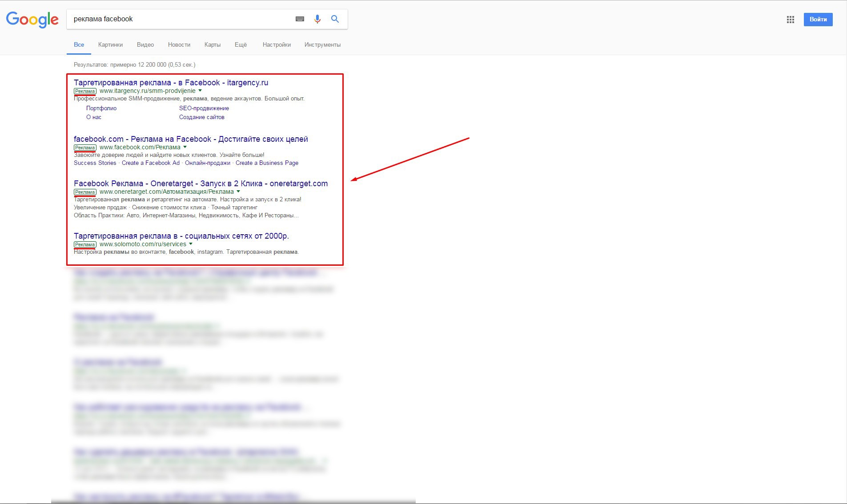Screen dimensions: 847x504
Task: Open Настройки in search bar
Action: coord(277,45)
